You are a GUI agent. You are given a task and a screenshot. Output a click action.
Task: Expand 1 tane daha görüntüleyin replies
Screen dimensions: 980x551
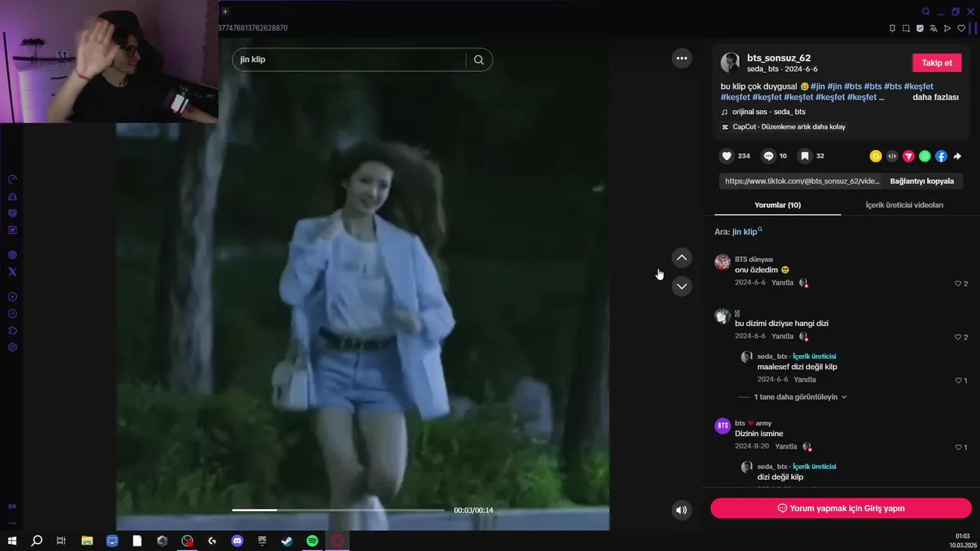tap(800, 397)
